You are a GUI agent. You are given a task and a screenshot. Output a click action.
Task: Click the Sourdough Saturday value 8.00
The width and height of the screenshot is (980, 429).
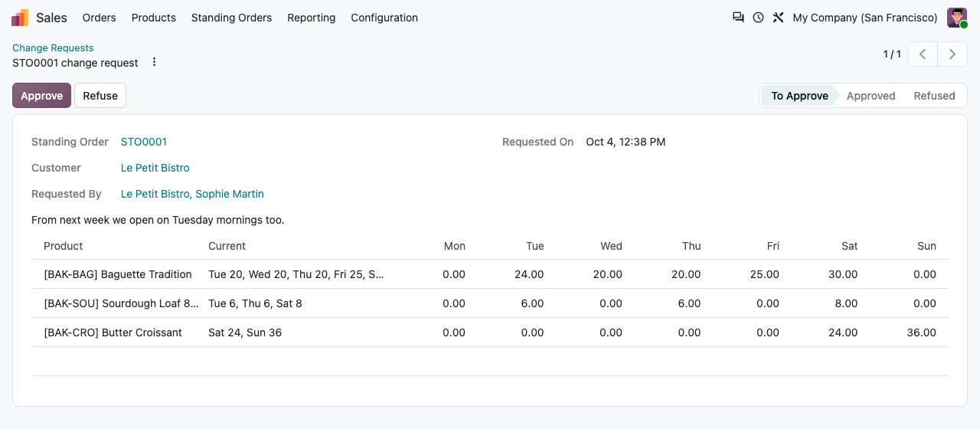[846, 303]
